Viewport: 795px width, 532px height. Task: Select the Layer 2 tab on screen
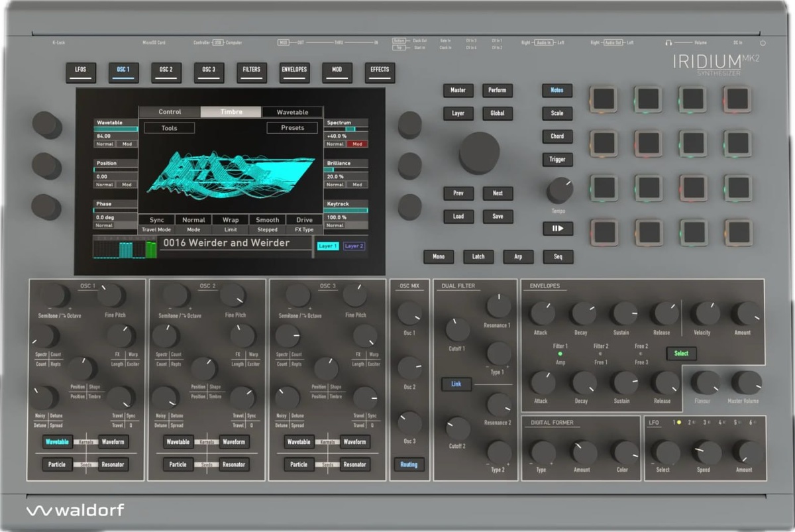tap(354, 246)
